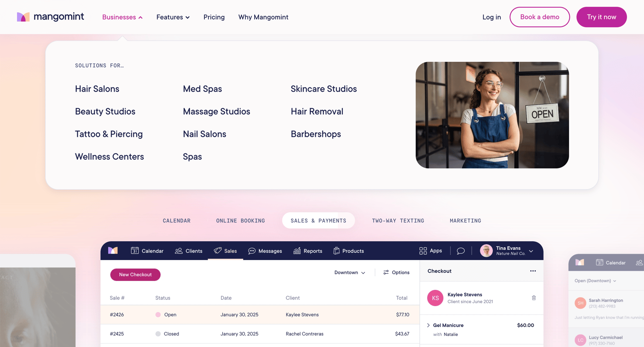Open the Hair Salons solution link
Screen dimensions: 644x347
(x=97, y=89)
